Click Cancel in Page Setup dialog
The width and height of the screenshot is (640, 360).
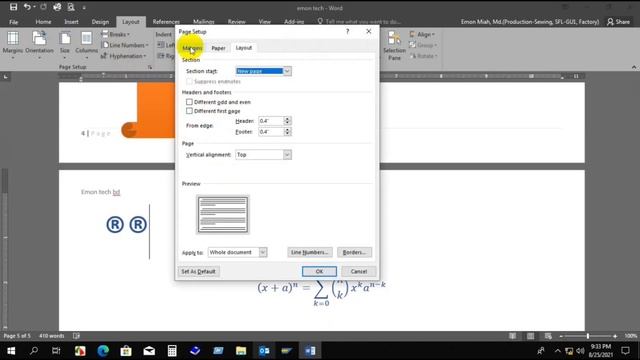(x=358, y=271)
